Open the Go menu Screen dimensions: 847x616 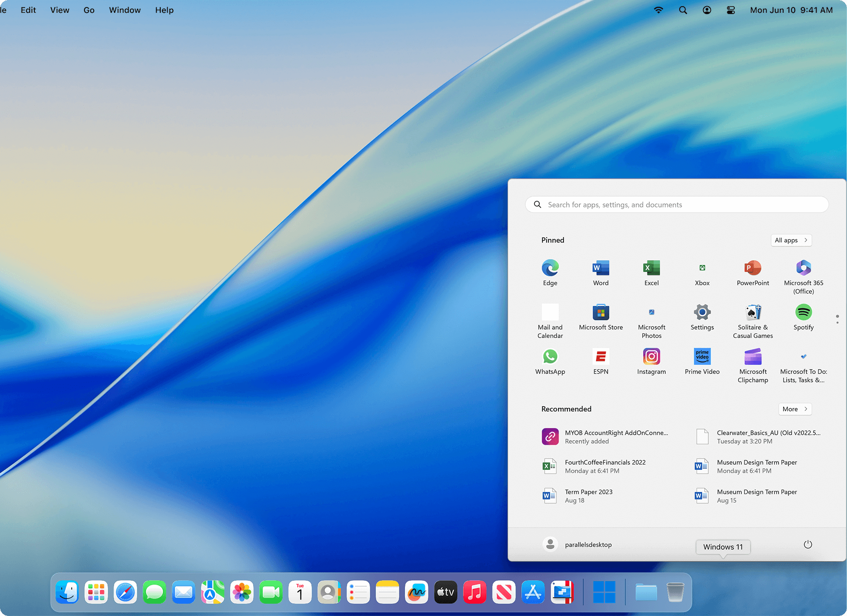point(89,10)
